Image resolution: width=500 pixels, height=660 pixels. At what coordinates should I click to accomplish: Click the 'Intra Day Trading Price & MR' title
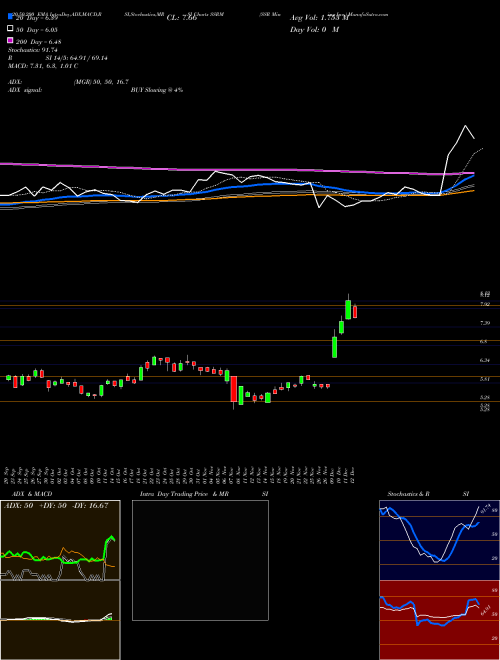point(184,494)
